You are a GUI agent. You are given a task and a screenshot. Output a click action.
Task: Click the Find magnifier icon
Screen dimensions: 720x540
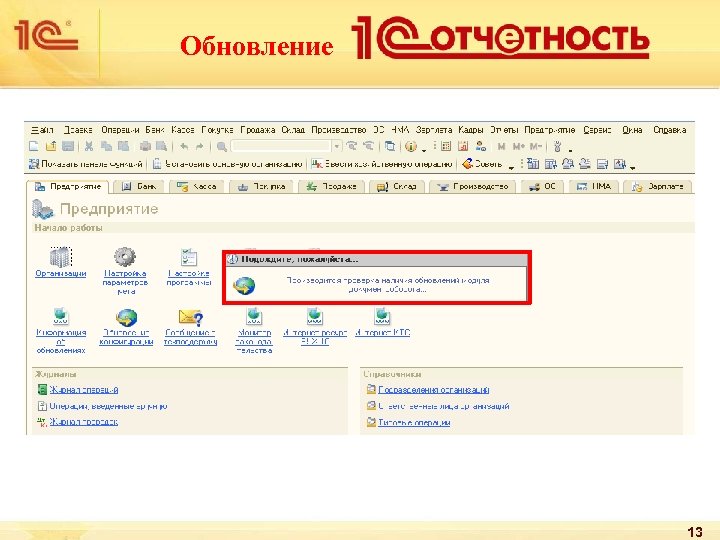(x=221, y=146)
